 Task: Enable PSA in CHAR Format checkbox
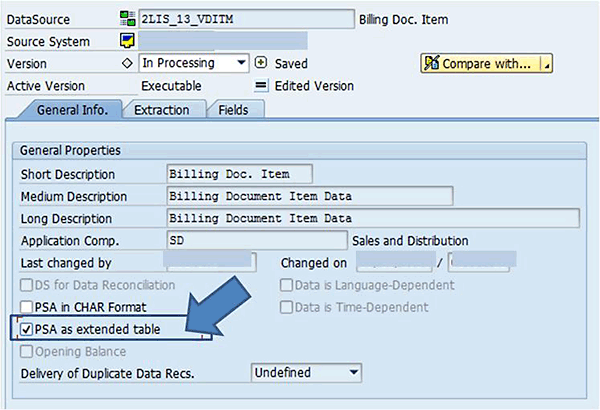pyautogui.click(x=26, y=307)
